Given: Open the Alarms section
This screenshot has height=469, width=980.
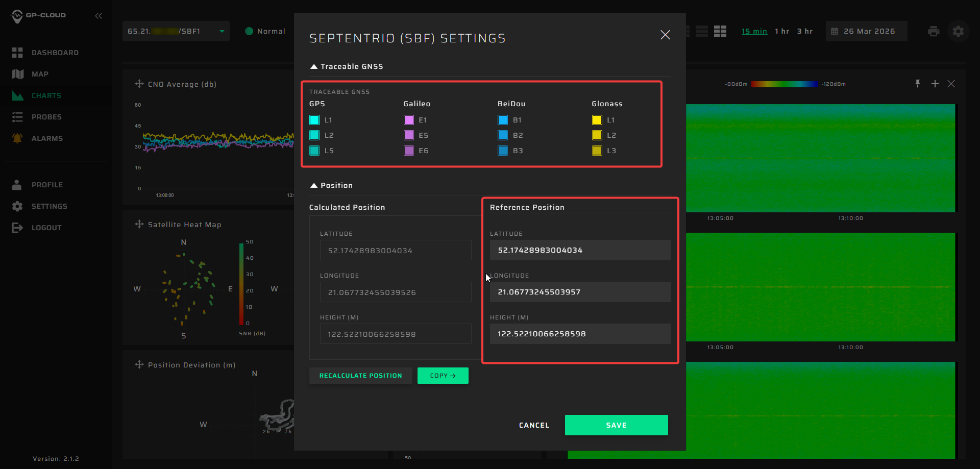Looking at the screenshot, I should point(47,138).
